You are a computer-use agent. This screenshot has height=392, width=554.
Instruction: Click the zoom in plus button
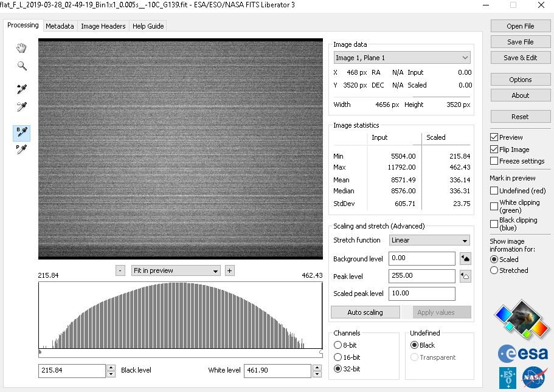click(x=230, y=271)
